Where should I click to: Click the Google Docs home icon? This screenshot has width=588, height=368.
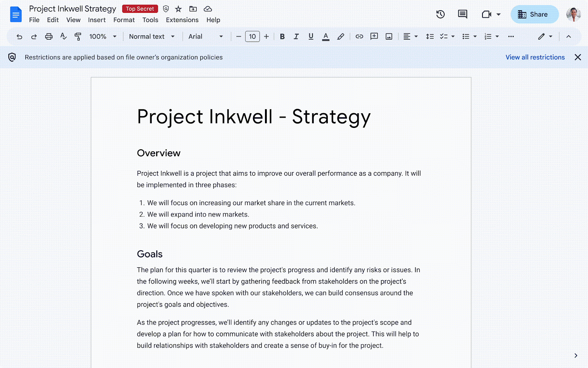coord(16,15)
